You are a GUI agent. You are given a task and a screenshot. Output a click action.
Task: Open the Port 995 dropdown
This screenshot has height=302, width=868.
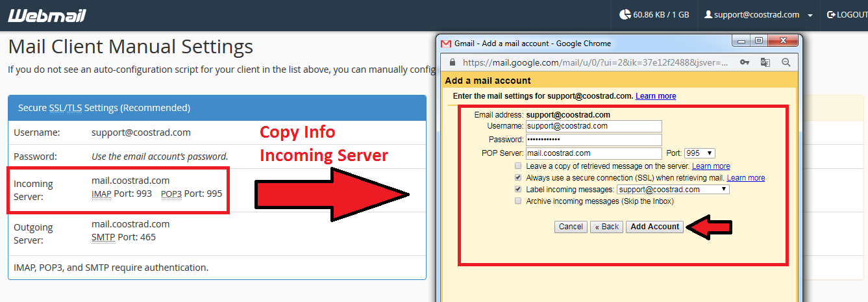(x=700, y=153)
